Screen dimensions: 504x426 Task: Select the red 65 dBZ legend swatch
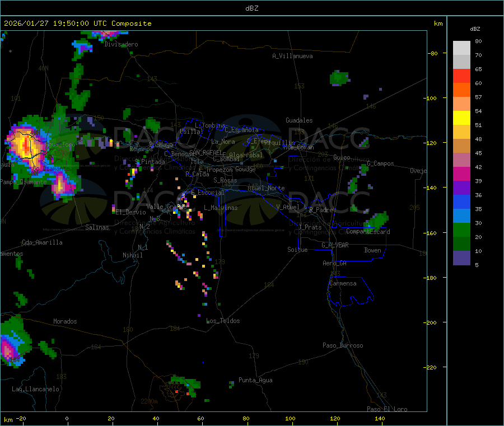click(461, 76)
